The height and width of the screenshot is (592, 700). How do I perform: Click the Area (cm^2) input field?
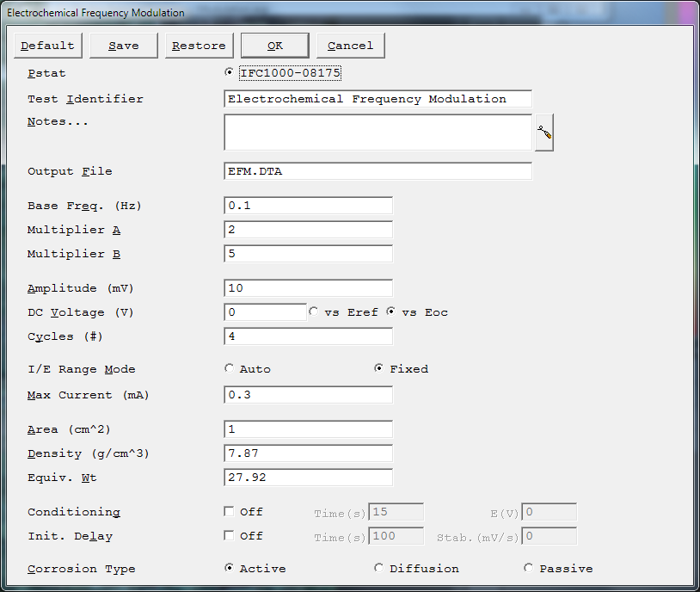tap(308, 429)
